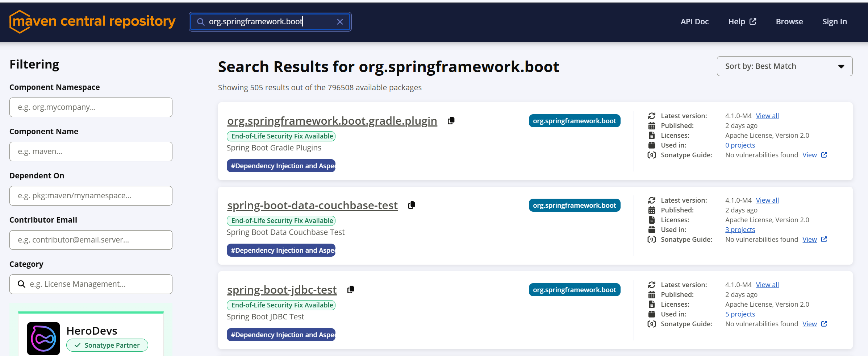Click calendar icon on gradle.plugin Published row
The width and height of the screenshot is (868, 356).
pos(652,125)
